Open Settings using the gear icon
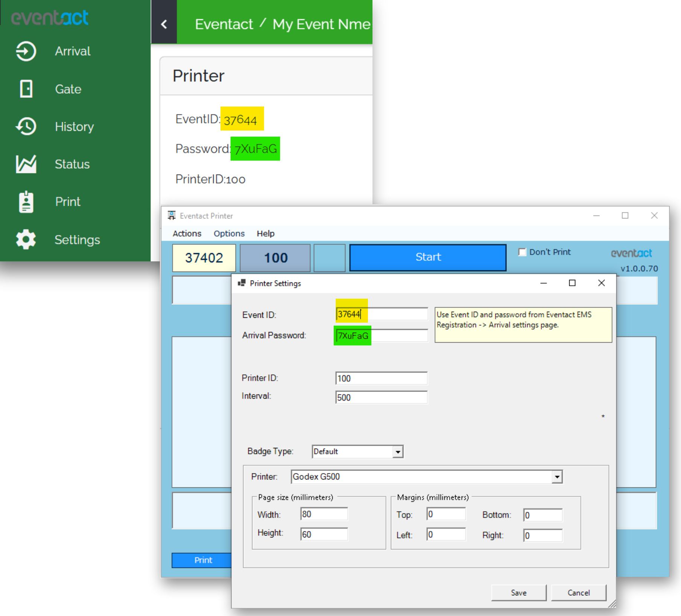 (x=25, y=240)
